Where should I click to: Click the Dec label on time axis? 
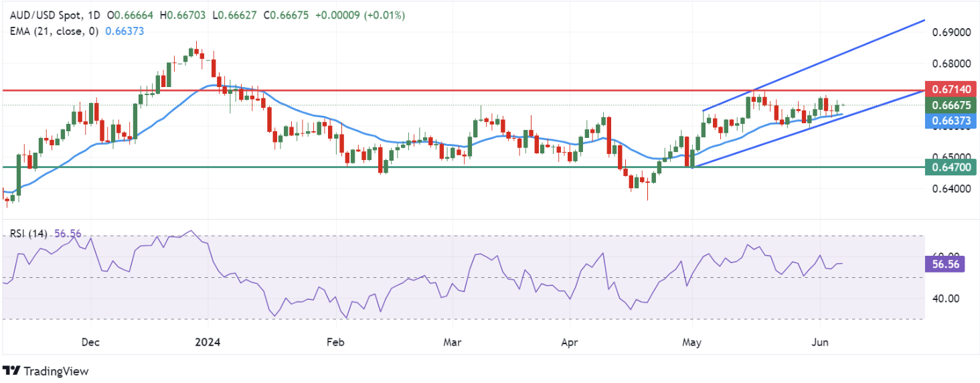pyautogui.click(x=90, y=342)
